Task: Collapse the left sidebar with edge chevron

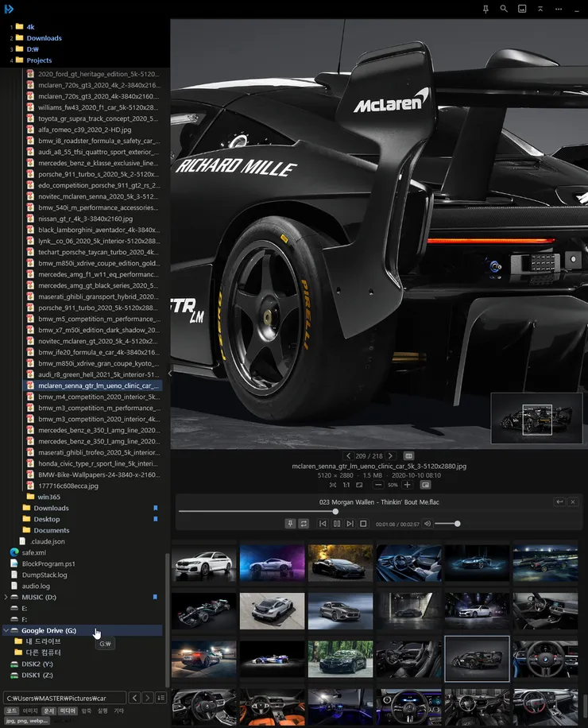Action: 169,374
